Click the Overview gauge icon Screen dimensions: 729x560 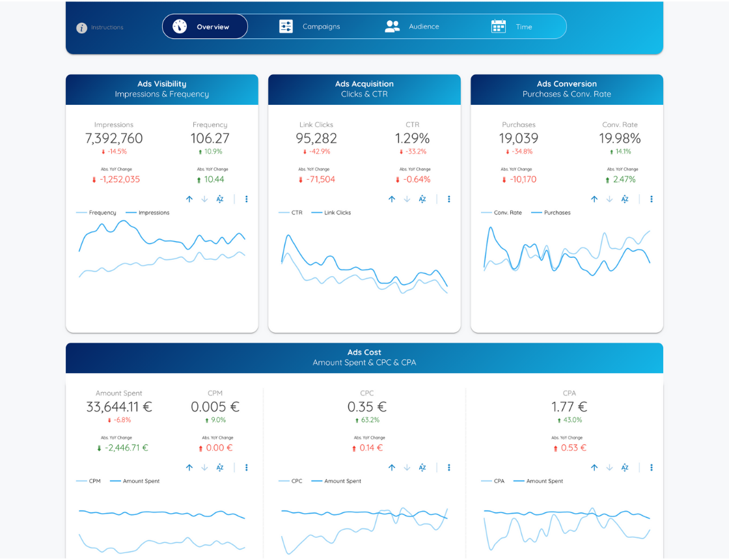tap(180, 27)
